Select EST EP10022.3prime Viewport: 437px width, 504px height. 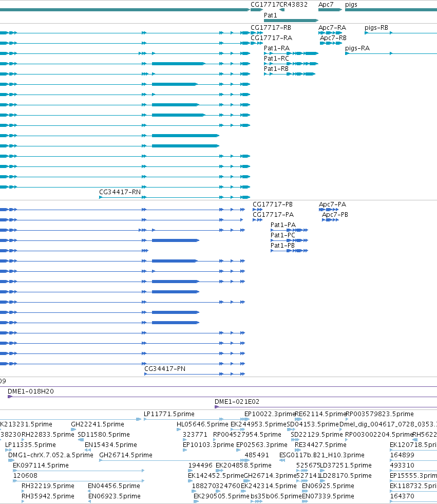click(x=270, y=414)
